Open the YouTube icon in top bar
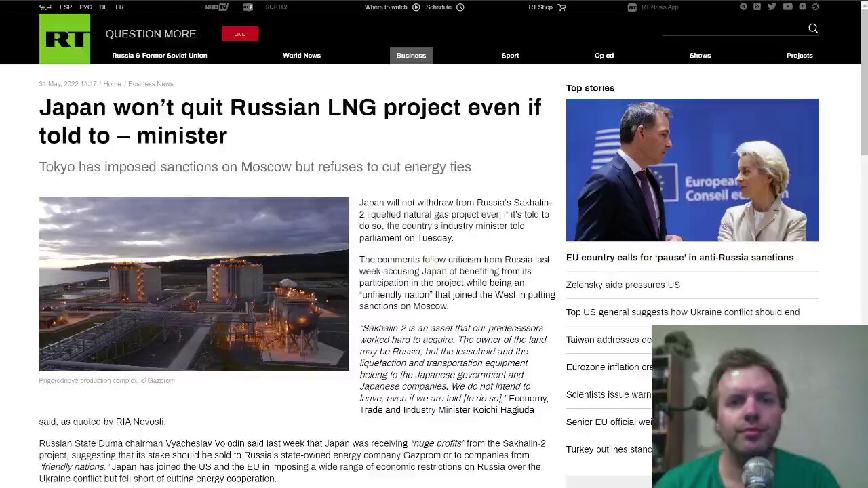This screenshot has height=488, width=868. [787, 7]
